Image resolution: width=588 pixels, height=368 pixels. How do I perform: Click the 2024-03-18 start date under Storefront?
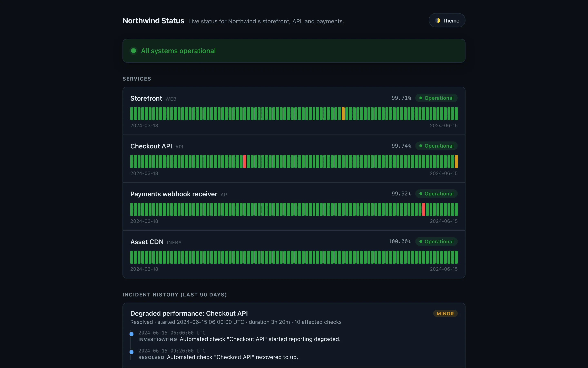click(144, 126)
